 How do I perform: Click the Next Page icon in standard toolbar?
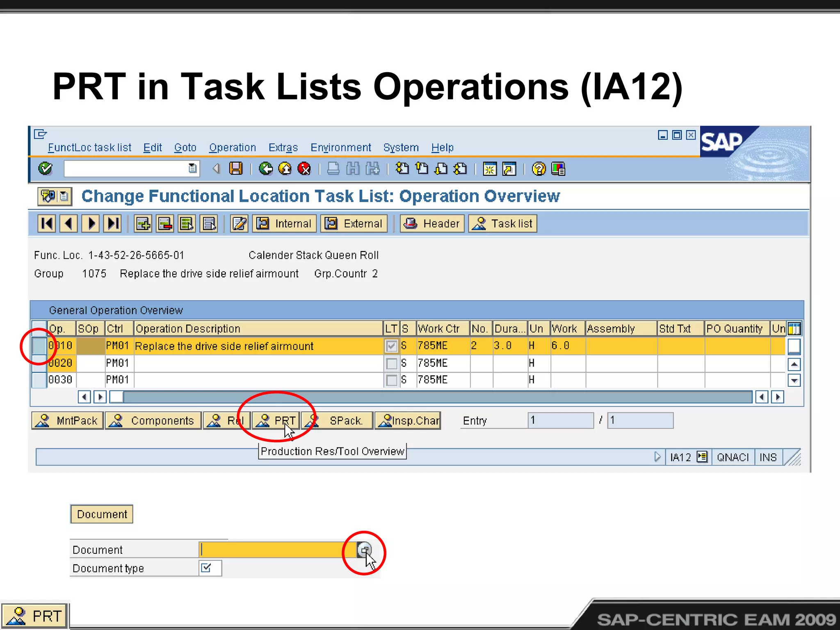pyautogui.click(x=441, y=169)
